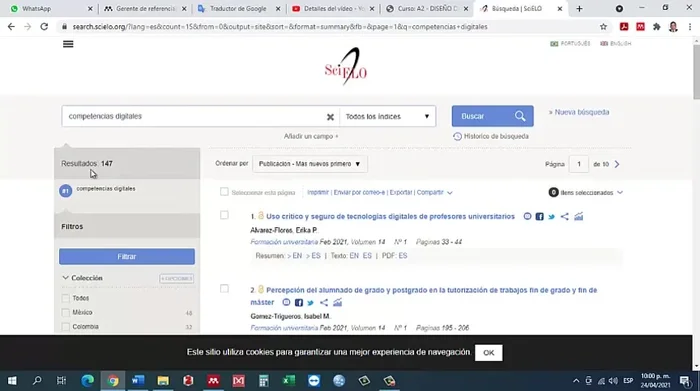
Task: Switch site language to English
Action: (616, 43)
